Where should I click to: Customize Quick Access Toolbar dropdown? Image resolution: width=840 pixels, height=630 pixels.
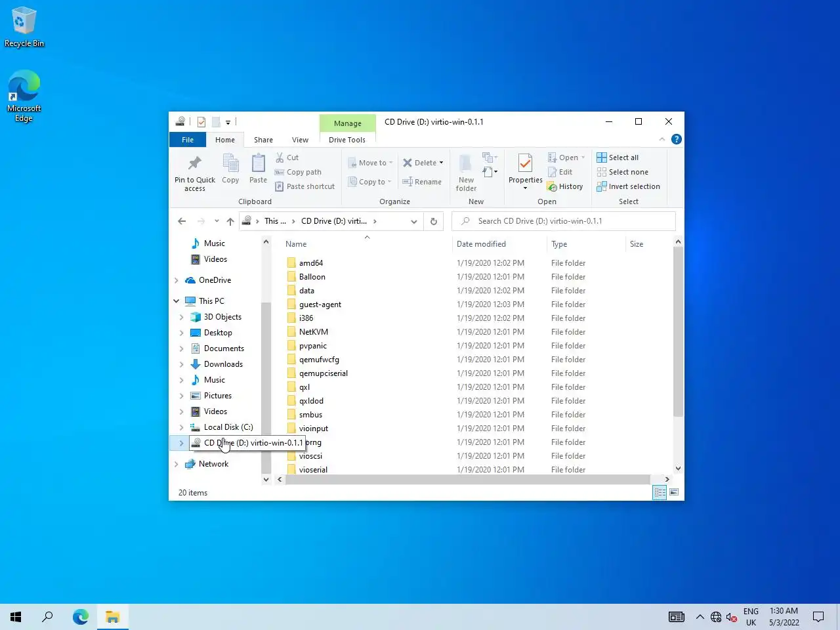point(228,122)
